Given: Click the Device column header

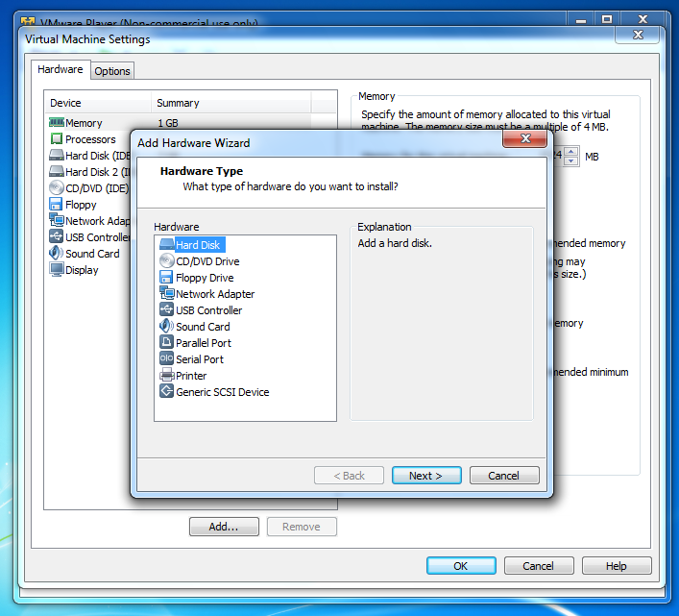Looking at the screenshot, I should pyautogui.click(x=98, y=103).
